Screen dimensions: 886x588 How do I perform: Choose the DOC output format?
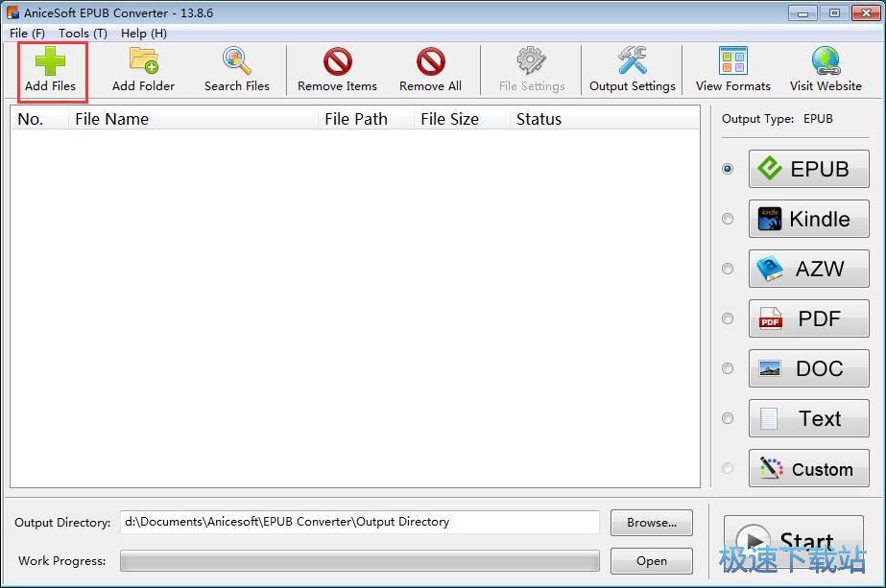(808, 368)
